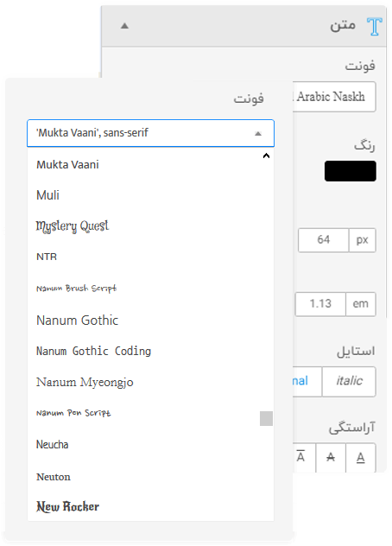Apply underline text decoration
Image resolution: width=392 pixels, height=546 pixels.
coord(361,458)
